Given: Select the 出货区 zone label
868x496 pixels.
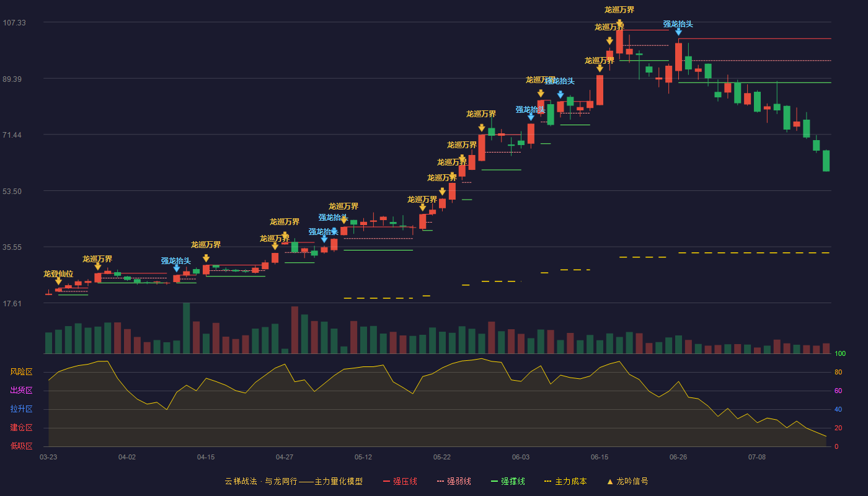Looking at the screenshot, I should click(21, 391).
